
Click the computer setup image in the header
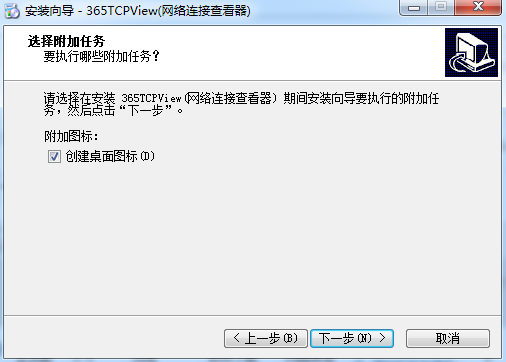[x=471, y=52]
